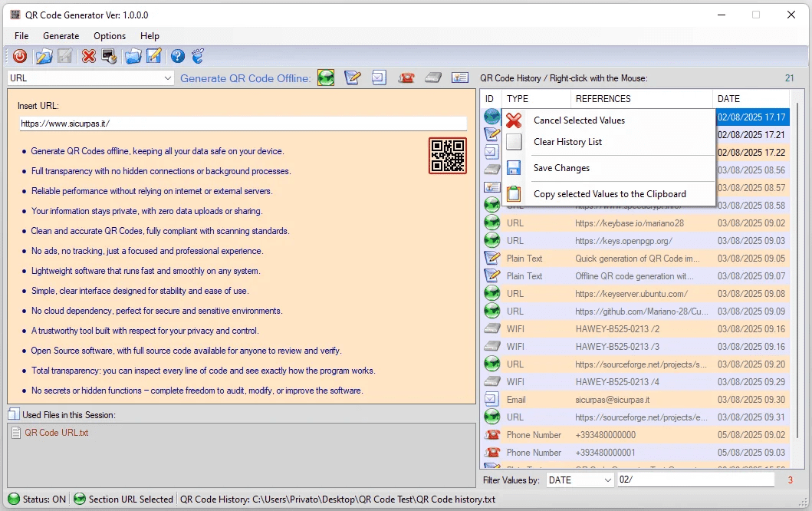Open the Options menu

tap(110, 36)
